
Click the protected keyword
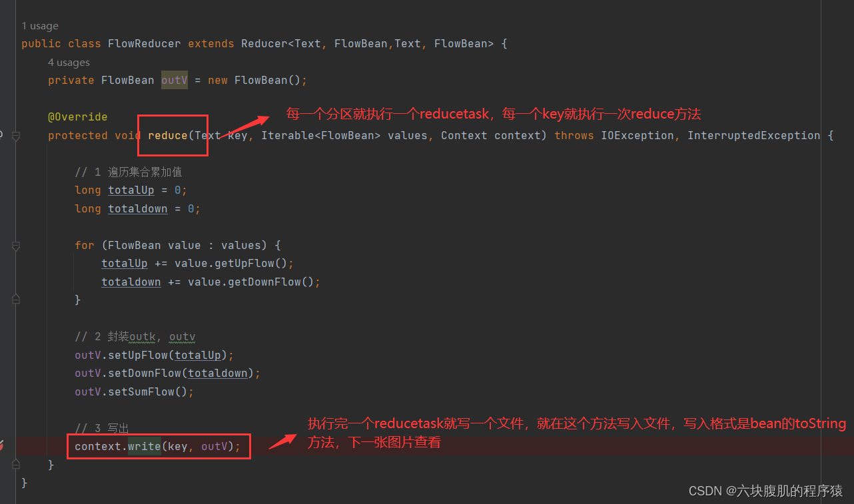tap(78, 136)
